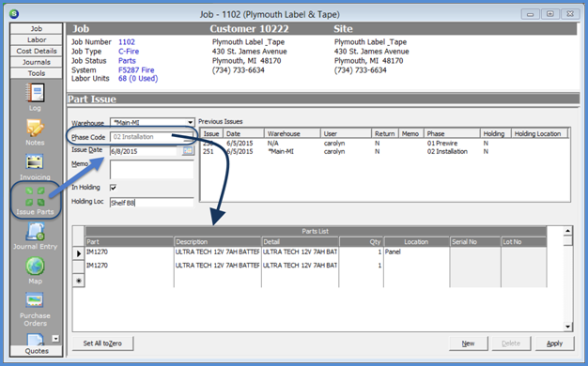This screenshot has height=366, width=588.
Task: Expand the Warehouse dropdown
Action: pos(190,123)
